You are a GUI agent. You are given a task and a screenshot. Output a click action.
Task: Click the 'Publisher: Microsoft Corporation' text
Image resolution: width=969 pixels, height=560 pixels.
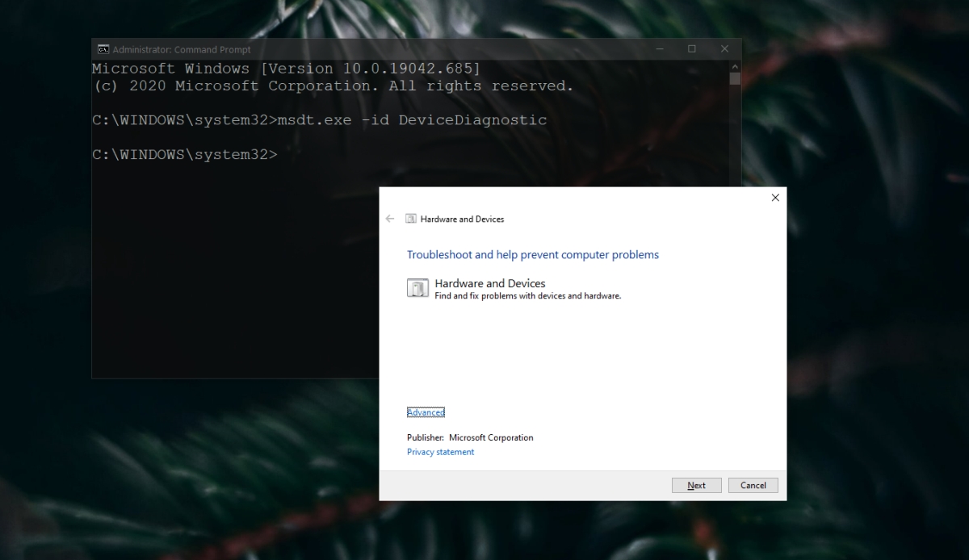[470, 437]
